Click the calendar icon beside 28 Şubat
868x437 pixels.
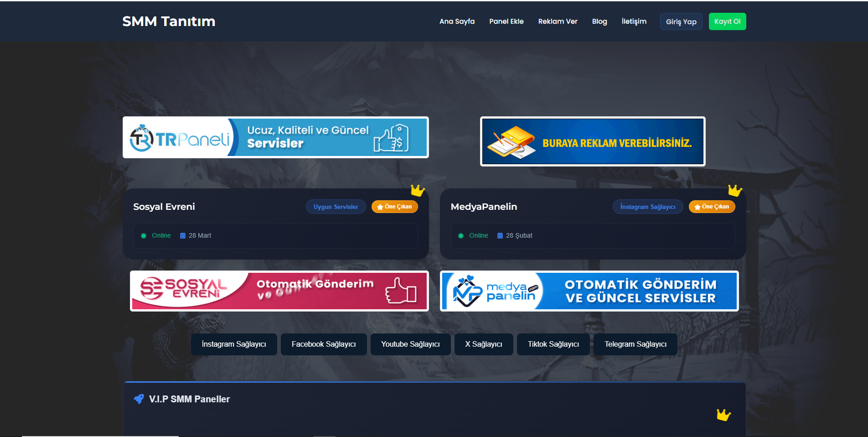coord(500,236)
